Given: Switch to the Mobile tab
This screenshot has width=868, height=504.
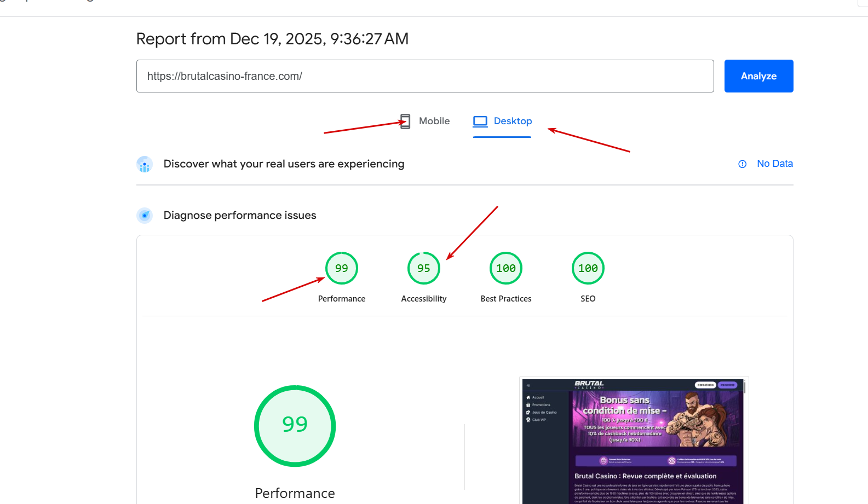Looking at the screenshot, I should [x=425, y=121].
